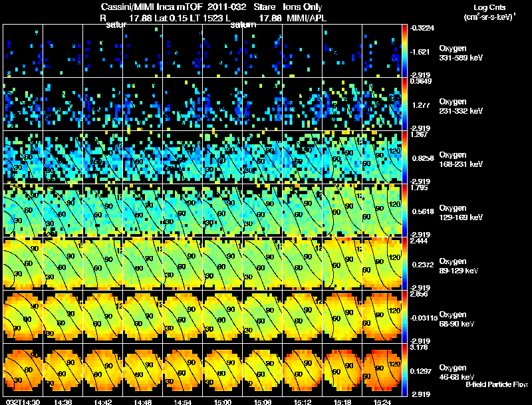
Task: Click the 032T14:30 start time label
Action: pyautogui.click(x=23, y=402)
